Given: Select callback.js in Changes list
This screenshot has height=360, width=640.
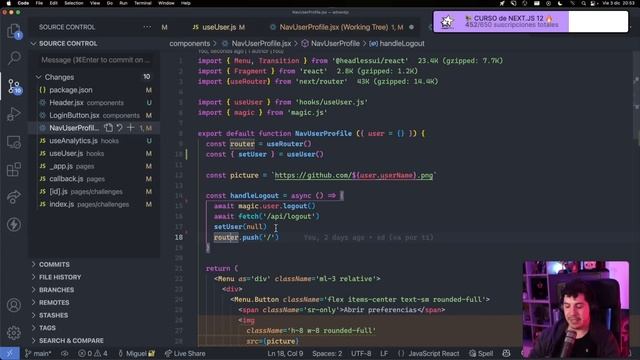Looking at the screenshot, I should (94, 179).
